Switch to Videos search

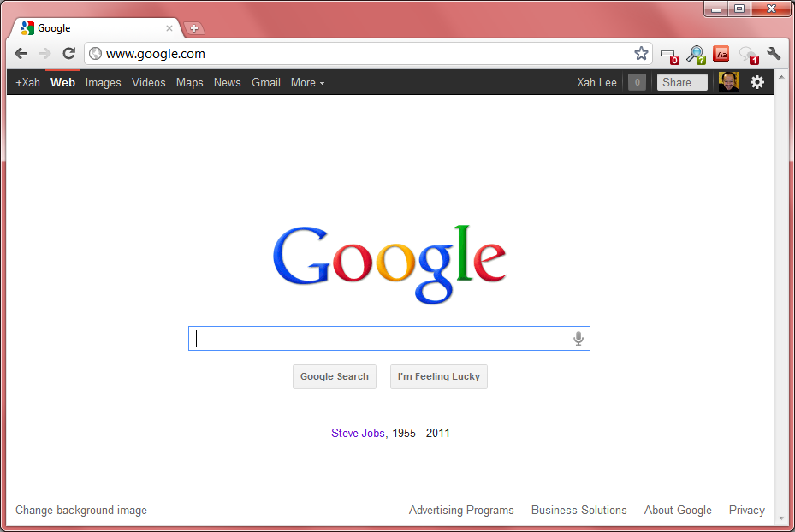click(x=149, y=83)
